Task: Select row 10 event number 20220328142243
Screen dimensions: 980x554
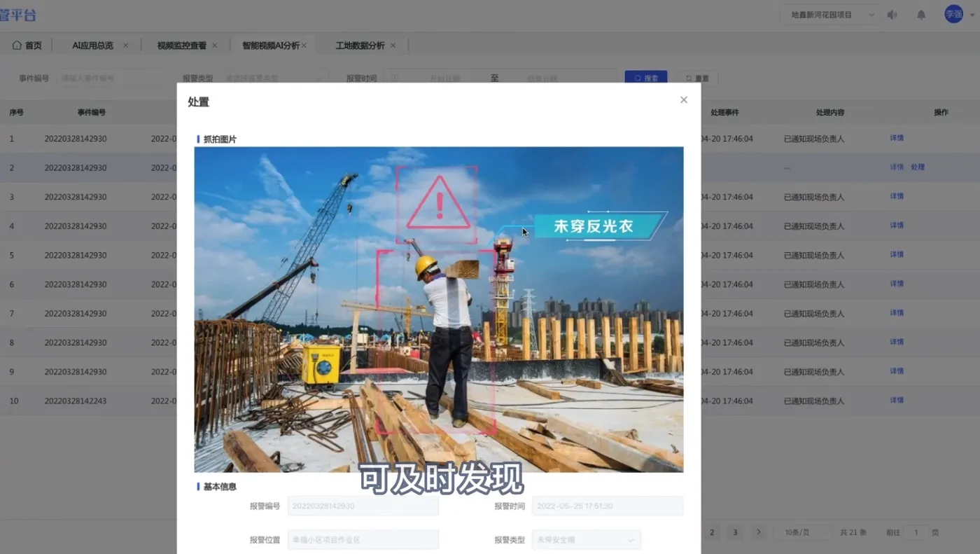Action: point(76,401)
